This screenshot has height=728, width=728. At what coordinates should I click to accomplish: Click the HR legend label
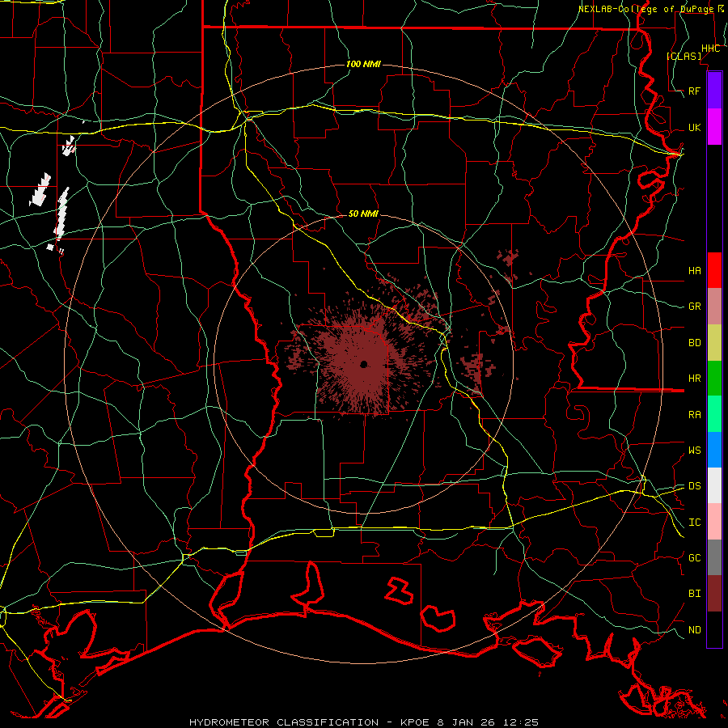pyautogui.click(x=694, y=379)
